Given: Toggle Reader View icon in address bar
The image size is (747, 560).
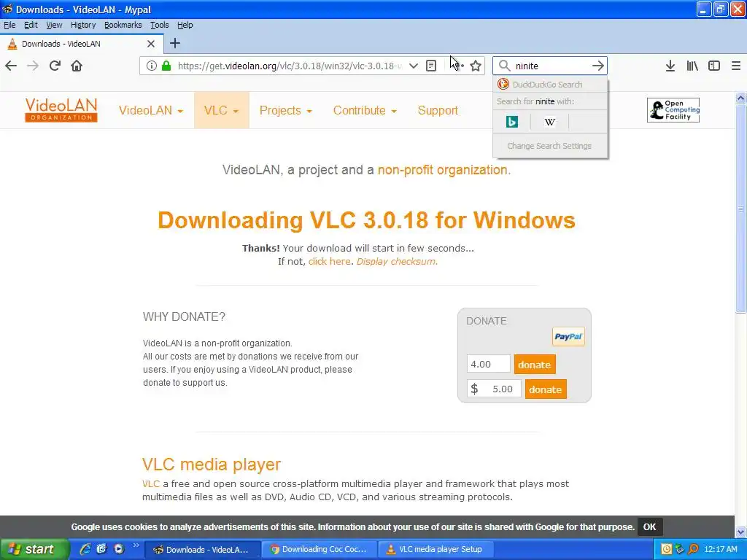Looking at the screenshot, I should coord(431,66).
